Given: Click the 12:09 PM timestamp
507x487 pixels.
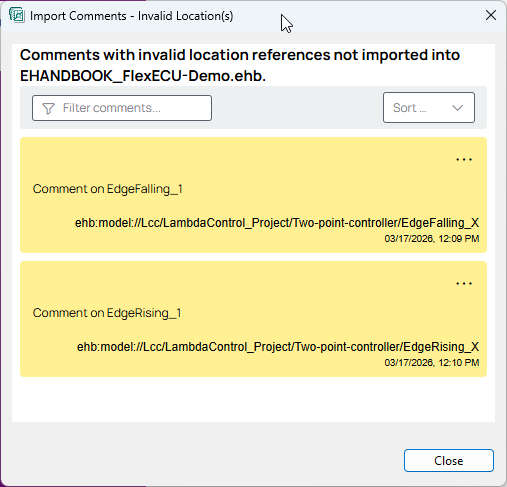Looking at the screenshot, I should click(x=432, y=239).
